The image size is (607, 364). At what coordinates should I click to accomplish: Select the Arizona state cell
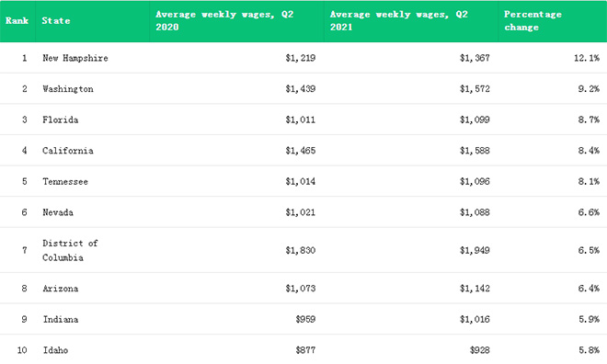pos(61,289)
